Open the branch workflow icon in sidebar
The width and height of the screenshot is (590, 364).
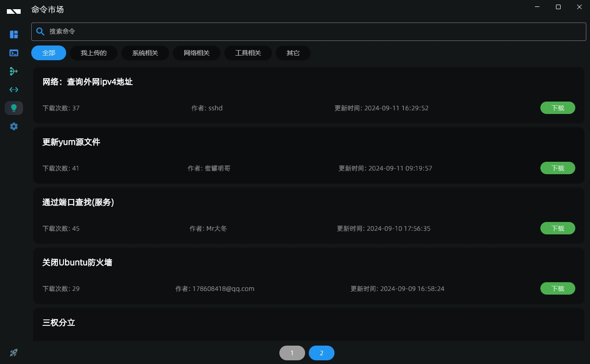click(x=14, y=71)
